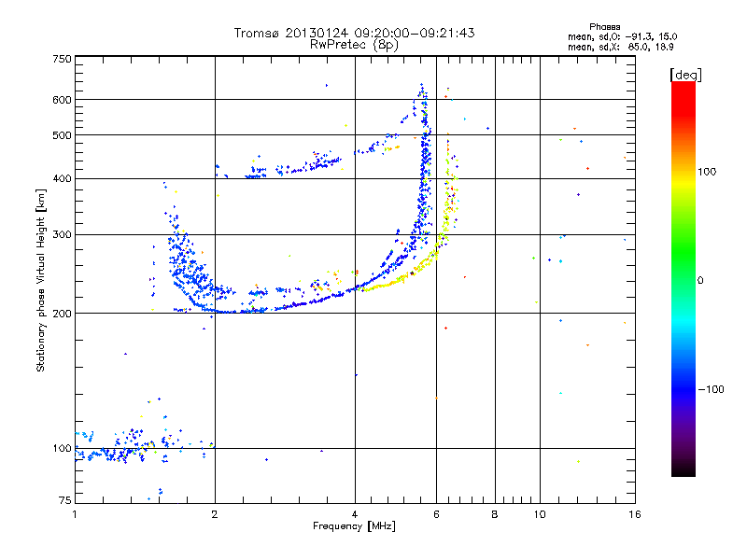Click the x-axis '2' tick label
The image size is (747, 560).
pyautogui.click(x=215, y=514)
